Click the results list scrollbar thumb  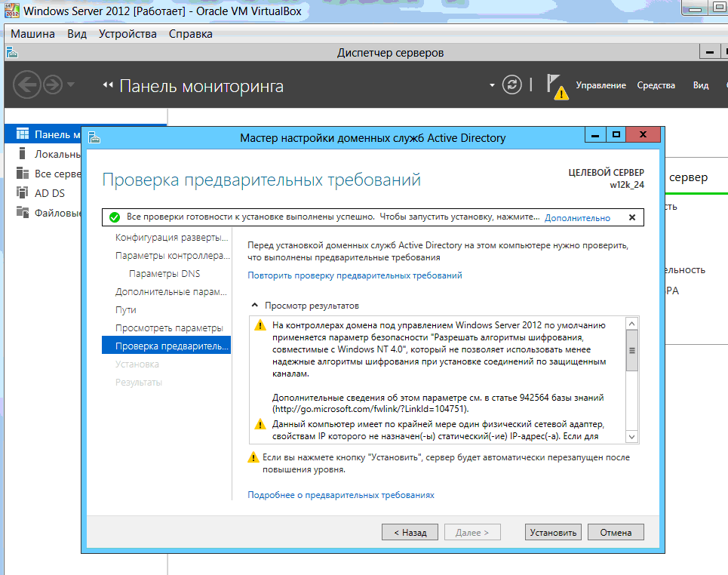[631, 351]
